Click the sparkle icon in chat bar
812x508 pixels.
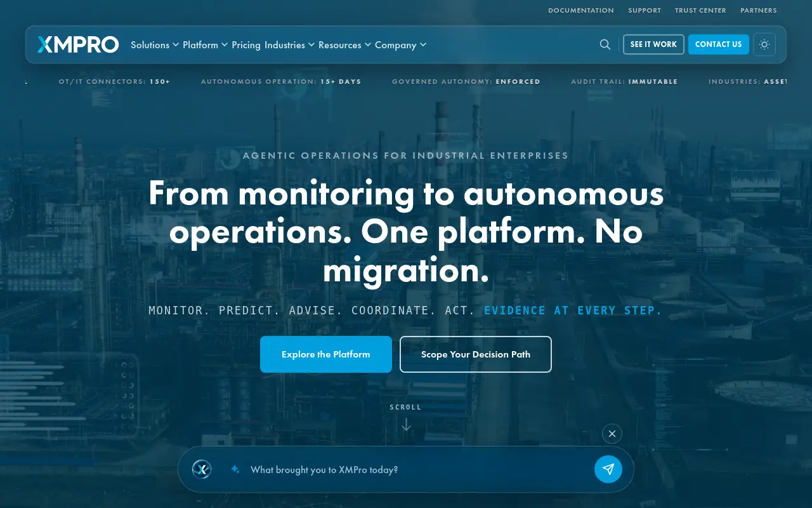tap(235, 469)
